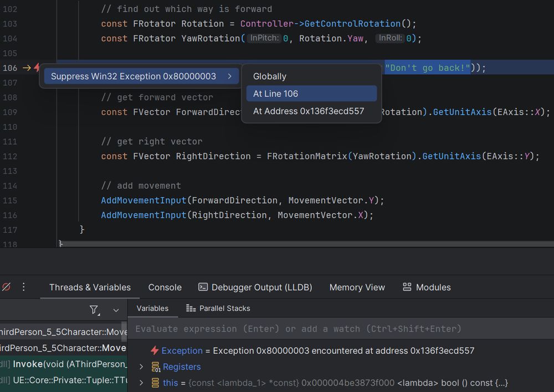Focus the Evaluate expression input field

pyautogui.click(x=341, y=329)
